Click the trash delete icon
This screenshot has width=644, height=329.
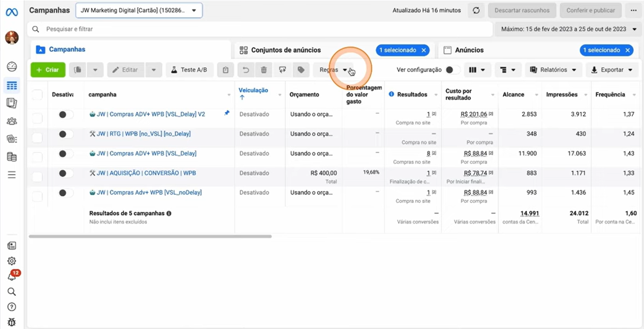click(x=264, y=70)
